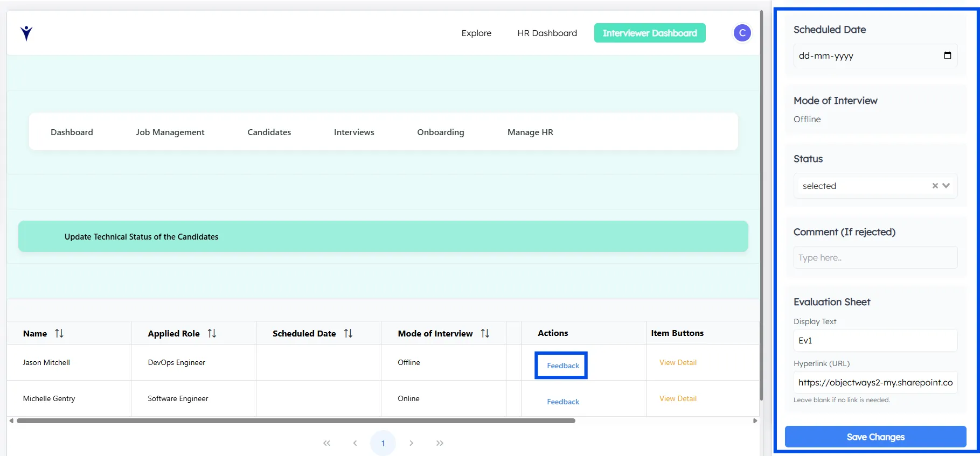The height and width of the screenshot is (456, 980).
Task: Click the Save Changes button
Action: [x=875, y=437]
